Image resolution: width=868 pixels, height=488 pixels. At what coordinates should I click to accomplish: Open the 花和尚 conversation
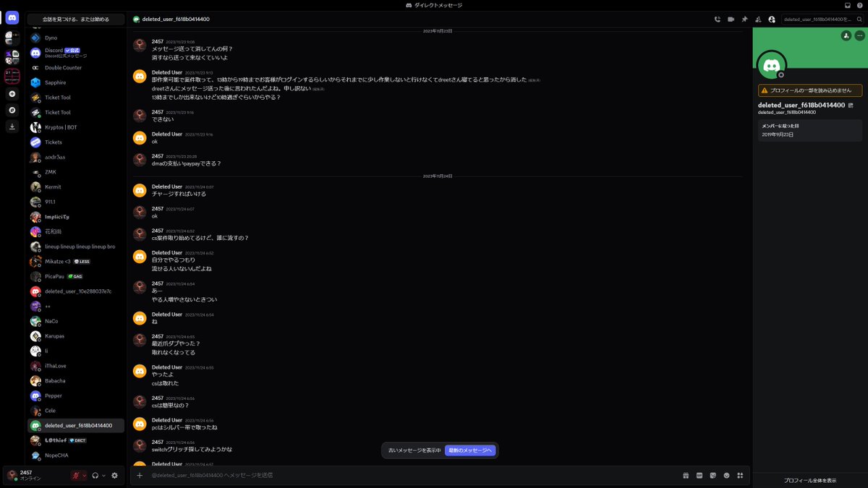(x=76, y=231)
